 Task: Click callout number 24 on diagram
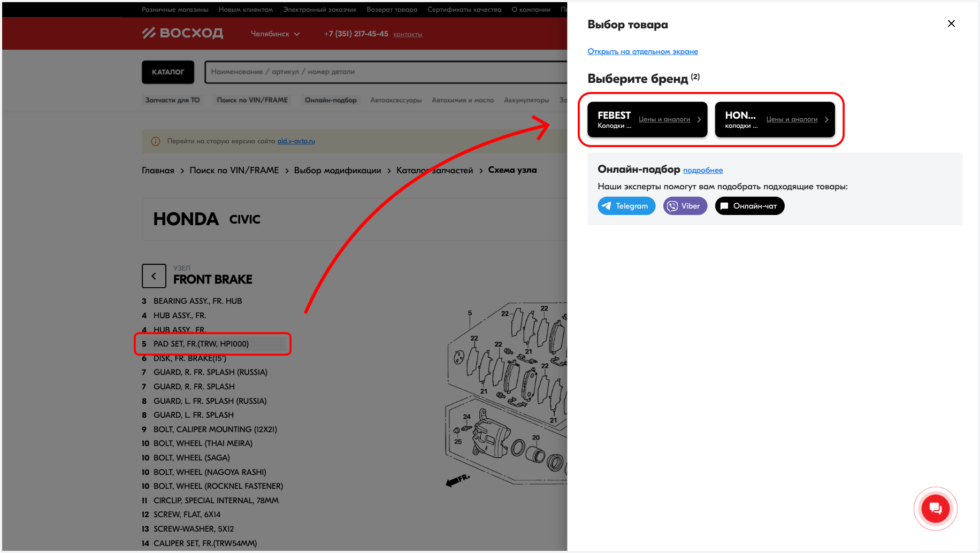click(467, 417)
